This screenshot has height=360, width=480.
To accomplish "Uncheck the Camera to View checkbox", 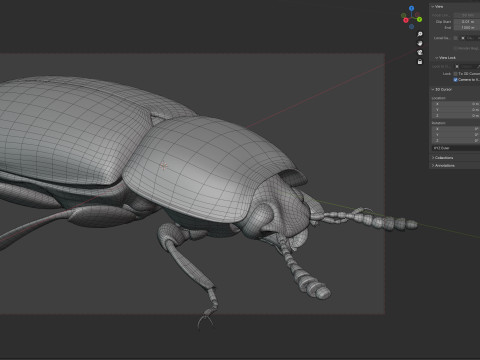I will tap(456, 80).
